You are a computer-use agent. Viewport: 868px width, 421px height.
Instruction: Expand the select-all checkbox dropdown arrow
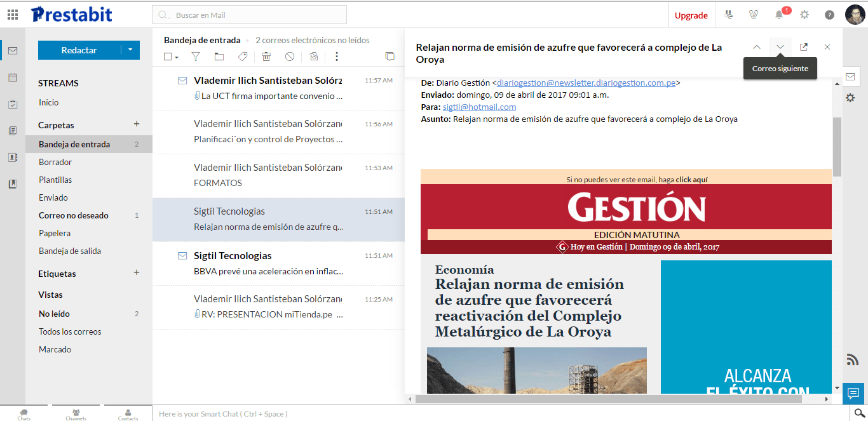177,57
